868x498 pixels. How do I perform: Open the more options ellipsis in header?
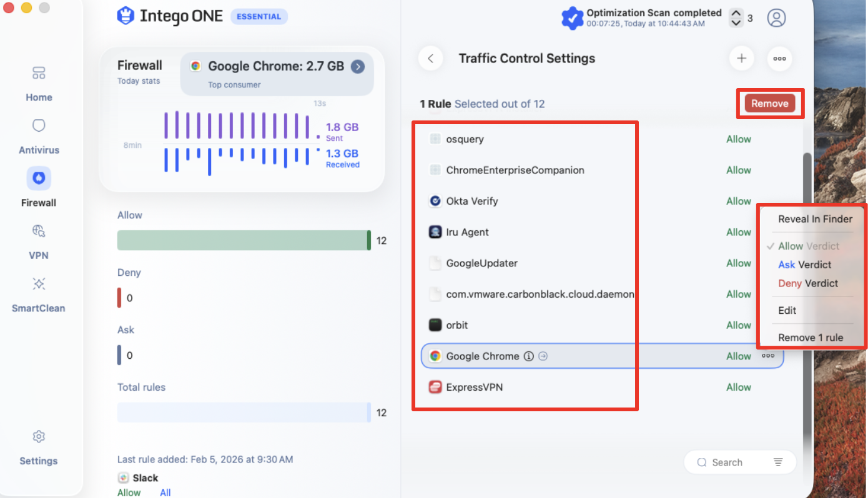click(779, 59)
